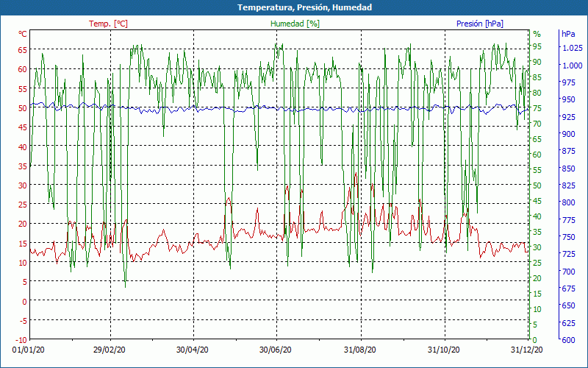Click the '1.000' pressure axis value
Viewport: 588px width, 368px height.
(573, 66)
